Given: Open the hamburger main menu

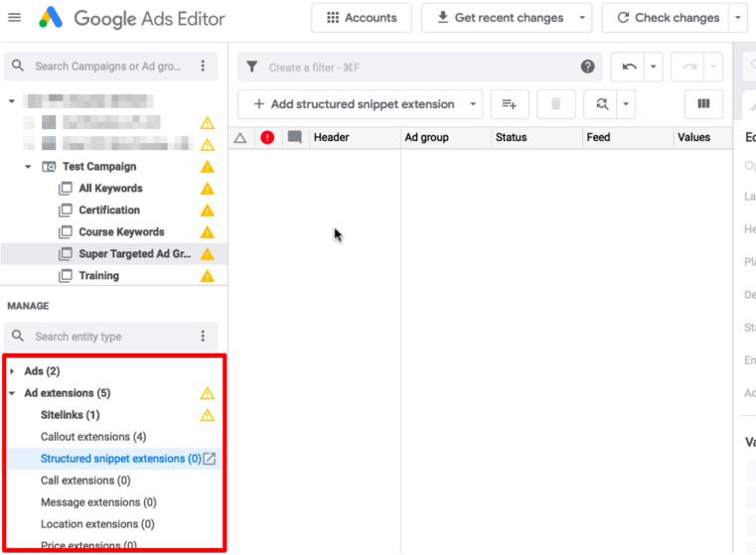Looking at the screenshot, I should click(15, 18).
